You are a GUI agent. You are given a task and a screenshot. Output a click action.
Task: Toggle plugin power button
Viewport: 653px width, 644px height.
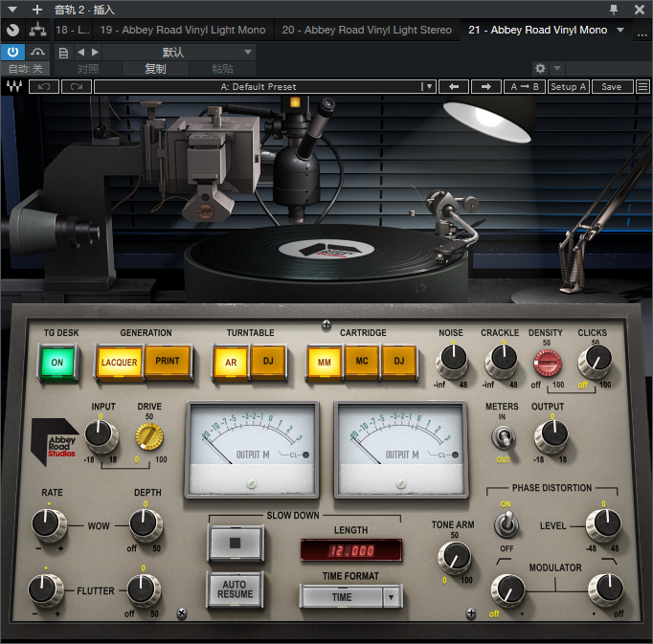(x=12, y=52)
